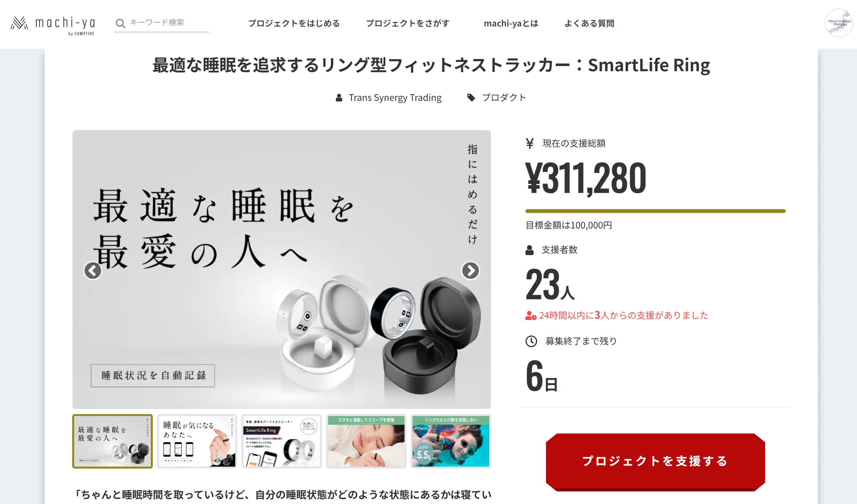Click the clock icon beside 募集終了まで残り
The width and height of the screenshot is (857, 504).
coord(531,341)
